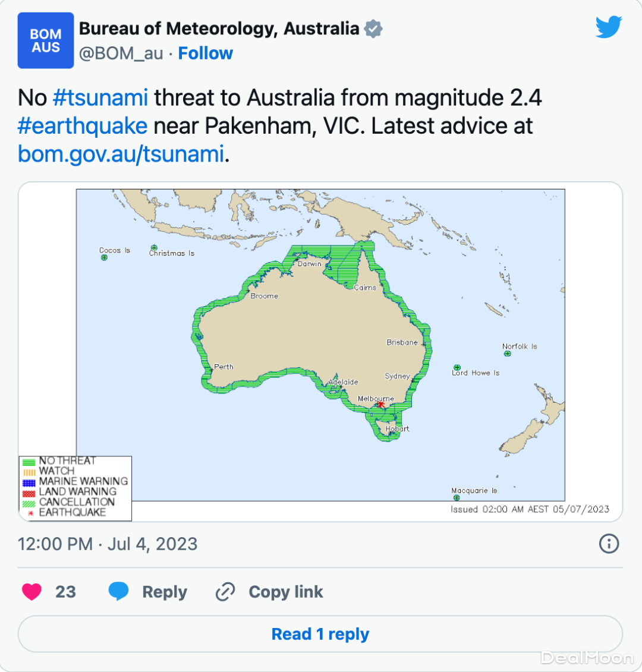Click the Copy link text
642x672 pixels.
tap(286, 592)
